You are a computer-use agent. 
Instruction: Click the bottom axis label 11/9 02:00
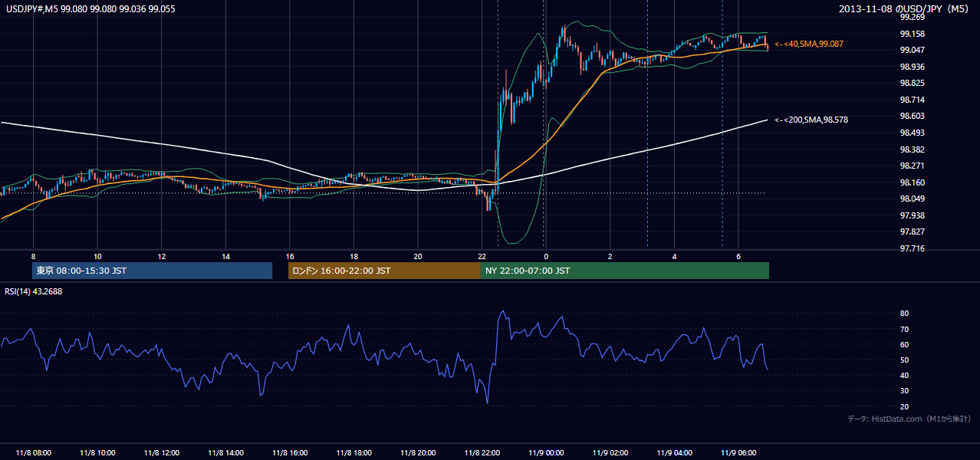[x=610, y=453]
